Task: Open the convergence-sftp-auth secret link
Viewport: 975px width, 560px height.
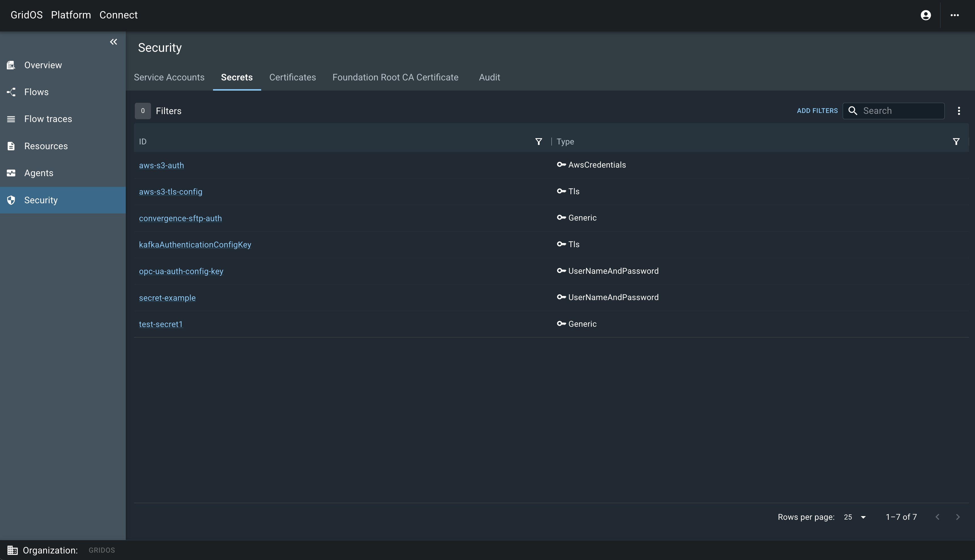Action: [180, 218]
